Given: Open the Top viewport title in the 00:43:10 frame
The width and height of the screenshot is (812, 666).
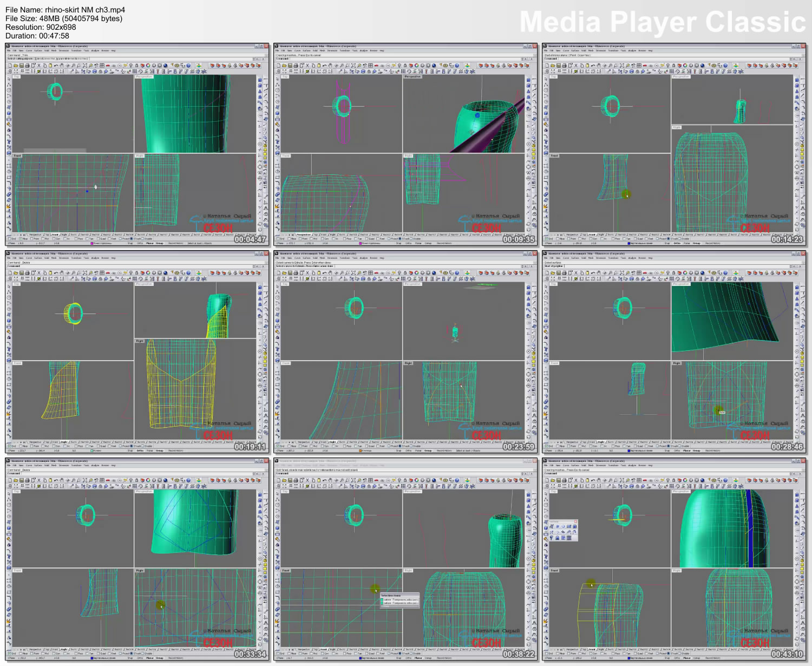Looking at the screenshot, I should pyautogui.click(x=554, y=492).
